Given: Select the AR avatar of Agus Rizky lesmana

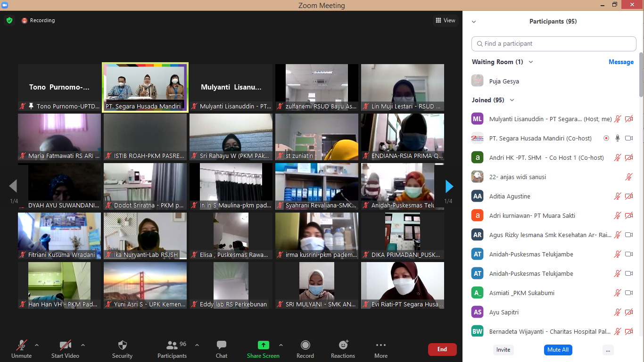Looking at the screenshot, I should click(478, 235).
